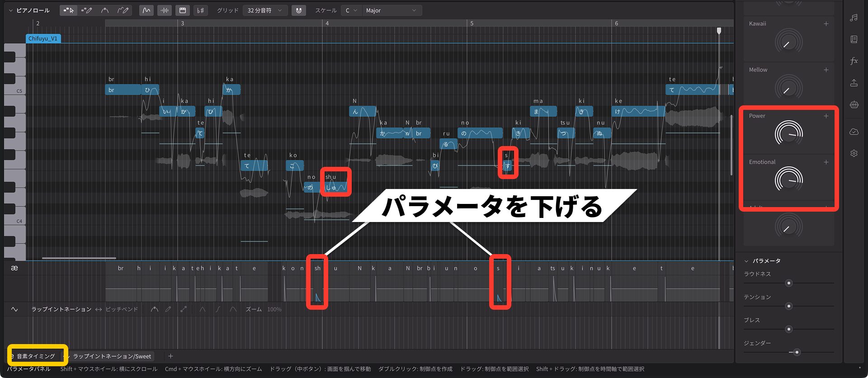Open the 32分音符 grid dropdown

coord(265,10)
